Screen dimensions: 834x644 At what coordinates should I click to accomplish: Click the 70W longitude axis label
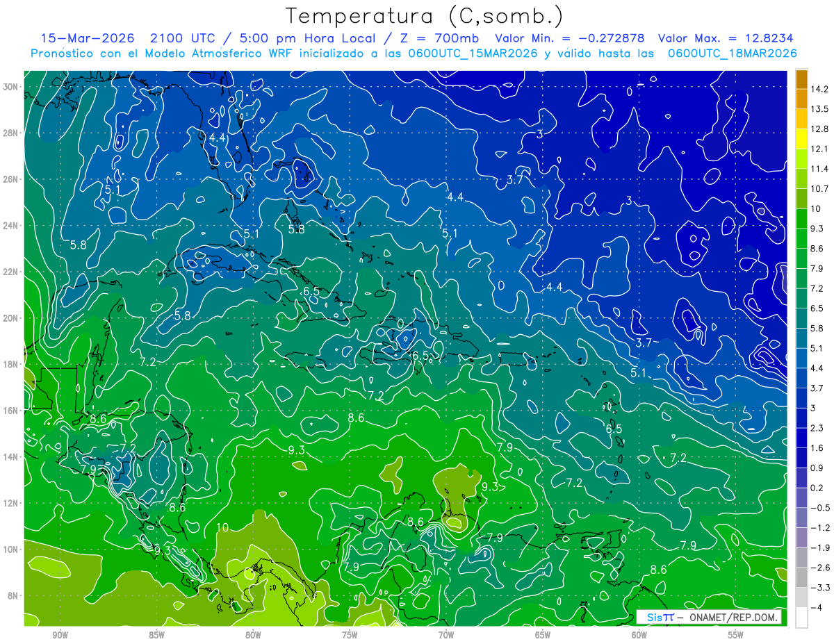coord(446,635)
